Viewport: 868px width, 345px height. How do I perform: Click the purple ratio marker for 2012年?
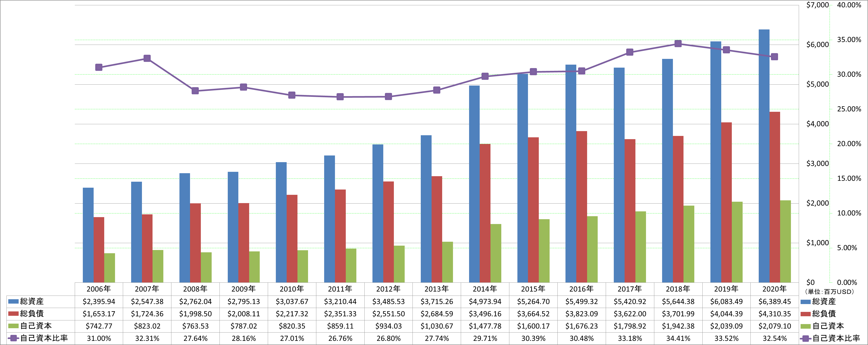point(389,97)
